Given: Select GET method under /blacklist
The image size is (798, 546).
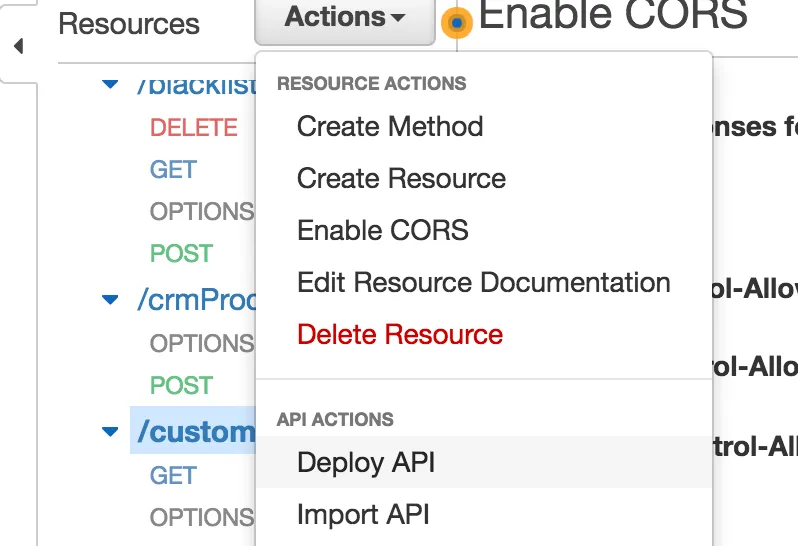Looking at the screenshot, I should [173, 170].
